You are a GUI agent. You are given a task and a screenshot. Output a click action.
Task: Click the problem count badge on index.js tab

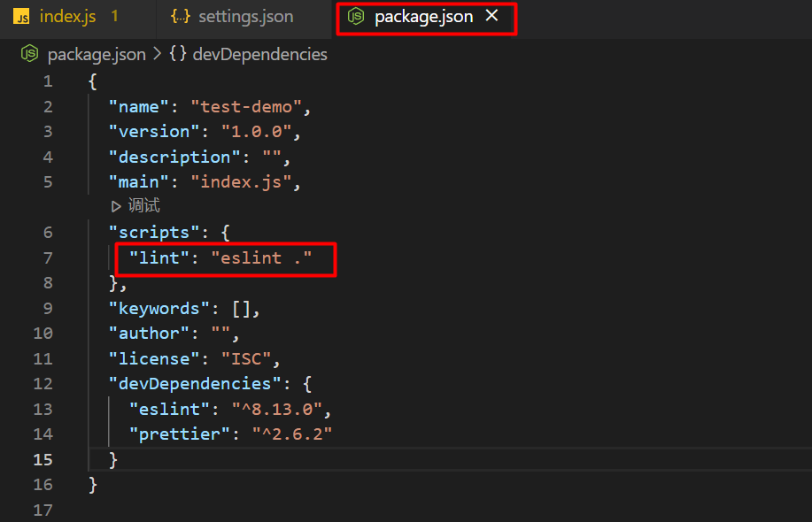(x=115, y=17)
